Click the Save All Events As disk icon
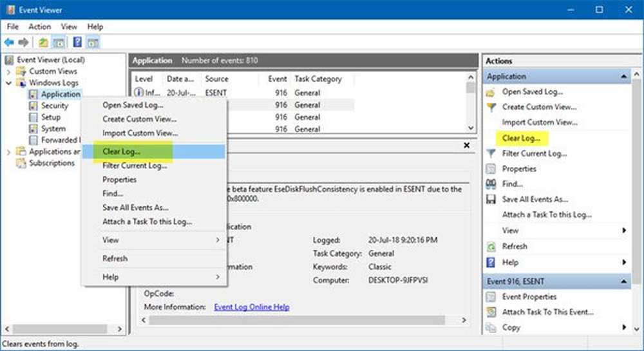Viewport: 644px width, 351px height. coord(491,200)
